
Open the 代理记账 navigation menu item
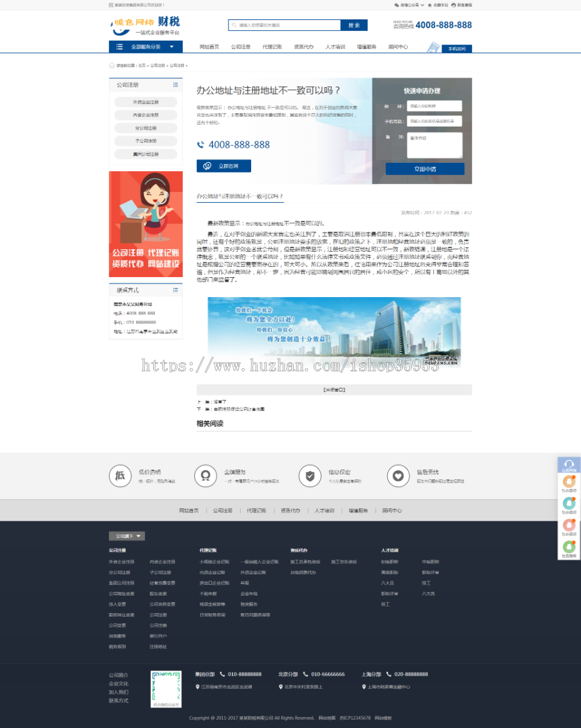[272, 47]
